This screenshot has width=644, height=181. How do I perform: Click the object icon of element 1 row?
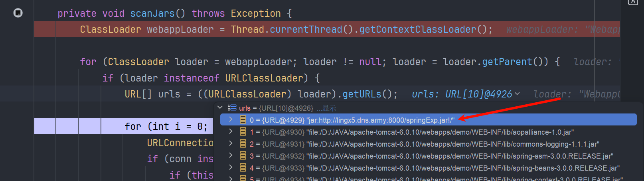tap(243, 131)
